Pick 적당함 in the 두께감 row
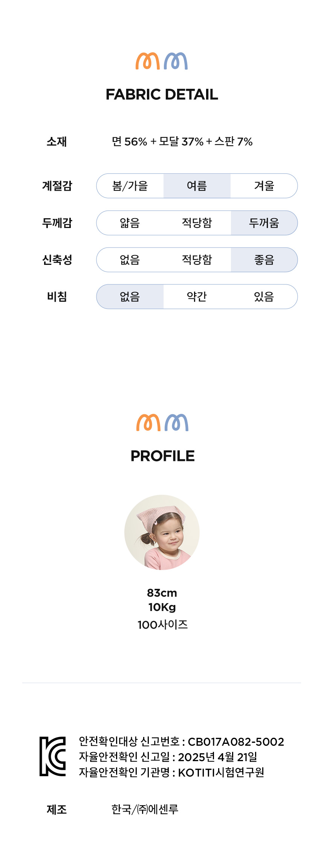The height and width of the screenshot is (868, 324). 197,223
